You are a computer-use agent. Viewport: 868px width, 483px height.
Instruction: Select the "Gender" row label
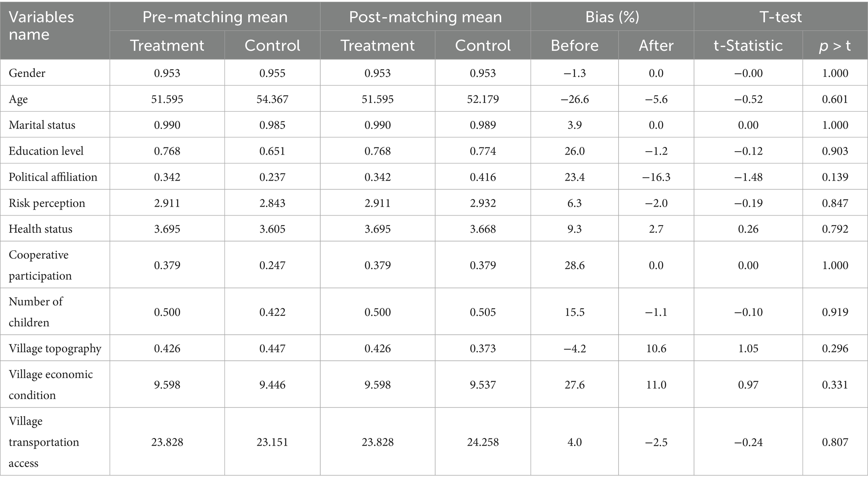[27, 73]
